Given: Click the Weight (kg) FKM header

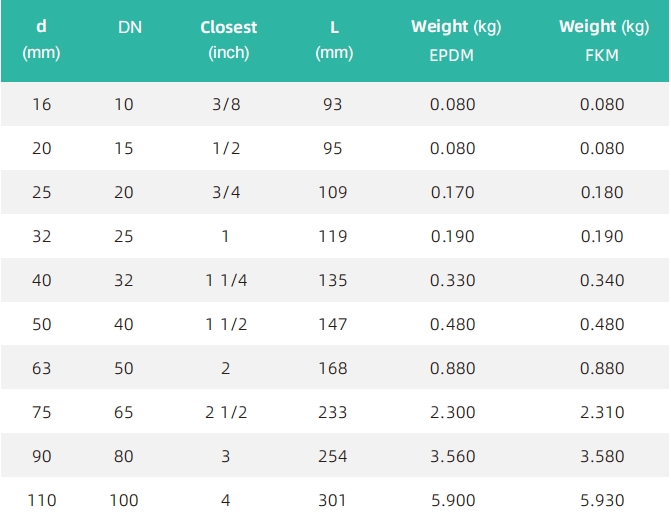Looking at the screenshot, I should tap(604, 41).
